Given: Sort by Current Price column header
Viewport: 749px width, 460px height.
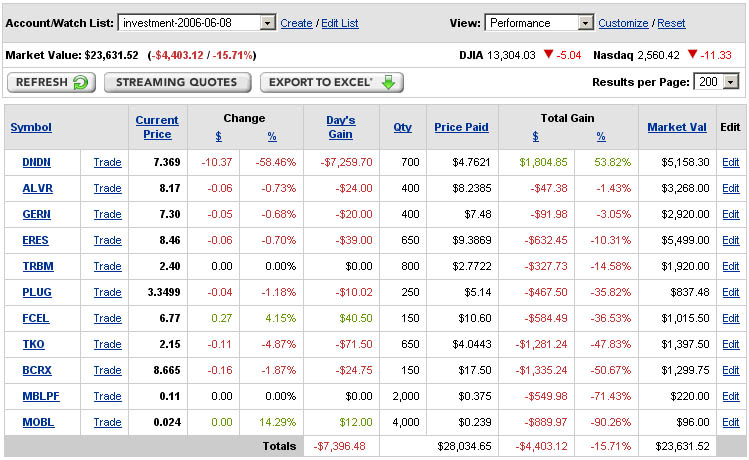Looking at the screenshot, I should [x=157, y=127].
